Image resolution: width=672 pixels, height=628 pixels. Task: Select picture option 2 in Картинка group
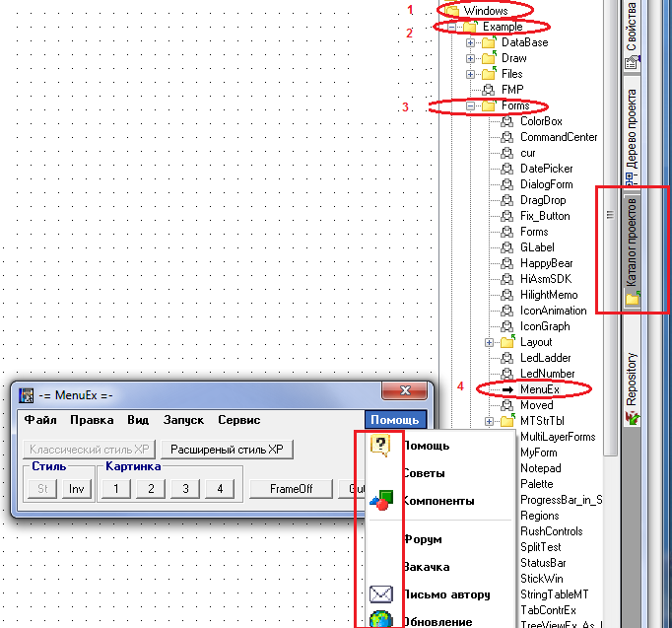pyautogui.click(x=150, y=489)
